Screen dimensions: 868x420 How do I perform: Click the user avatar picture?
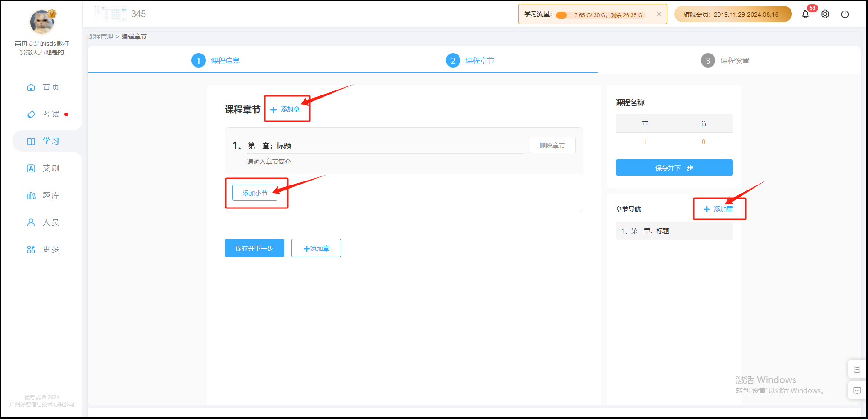pos(42,21)
